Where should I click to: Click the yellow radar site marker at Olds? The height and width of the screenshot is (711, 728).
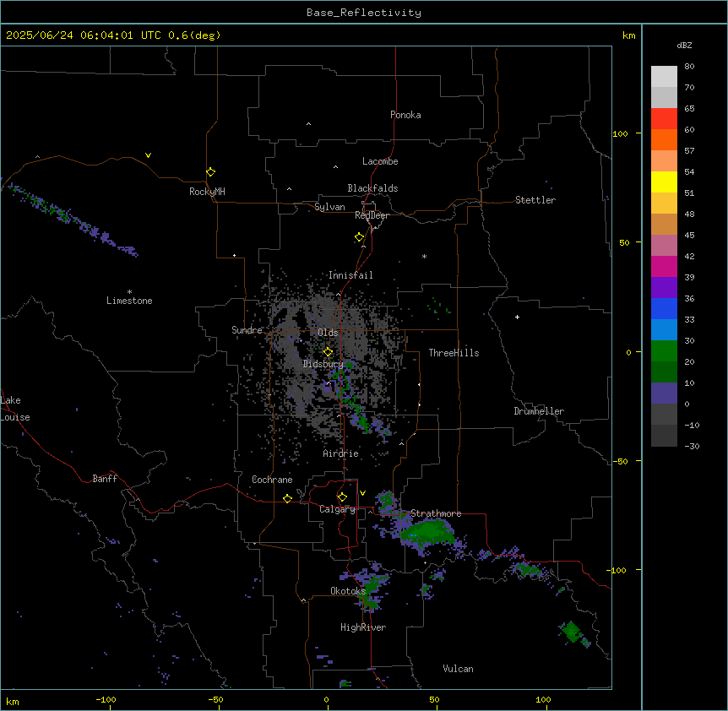(x=328, y=352)
